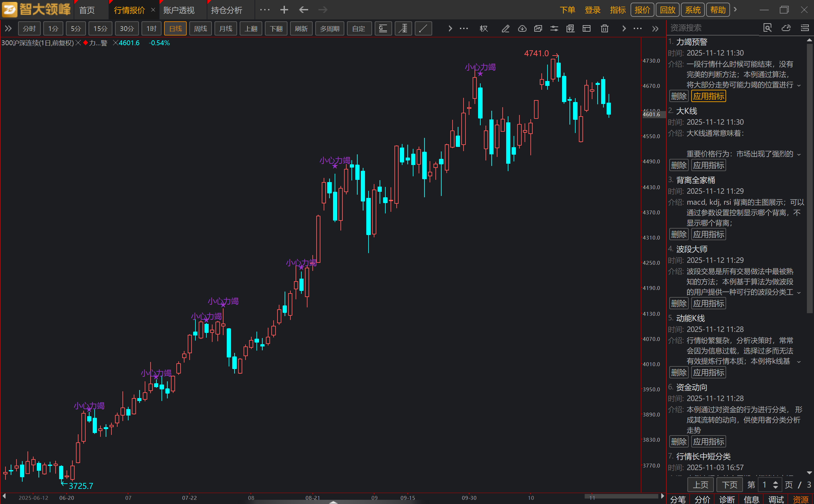Switch to the 账户透视 tab

pyautogui.click(x=179, y=10)
